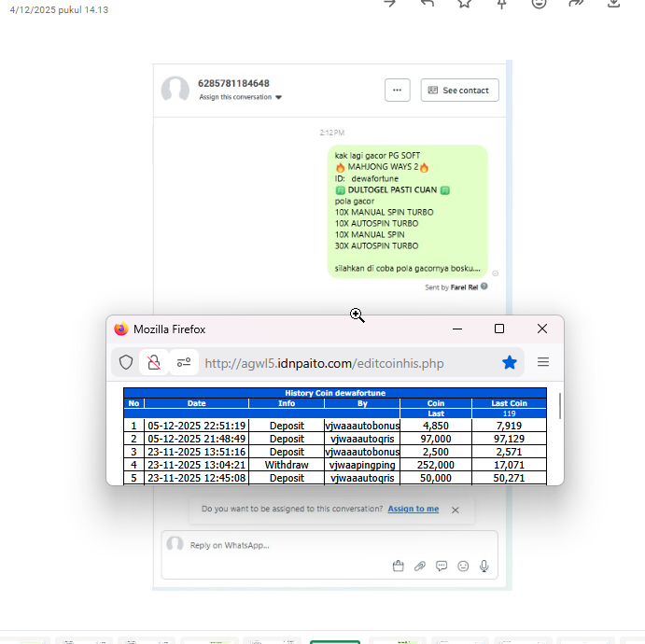Click the No column header

133,403
